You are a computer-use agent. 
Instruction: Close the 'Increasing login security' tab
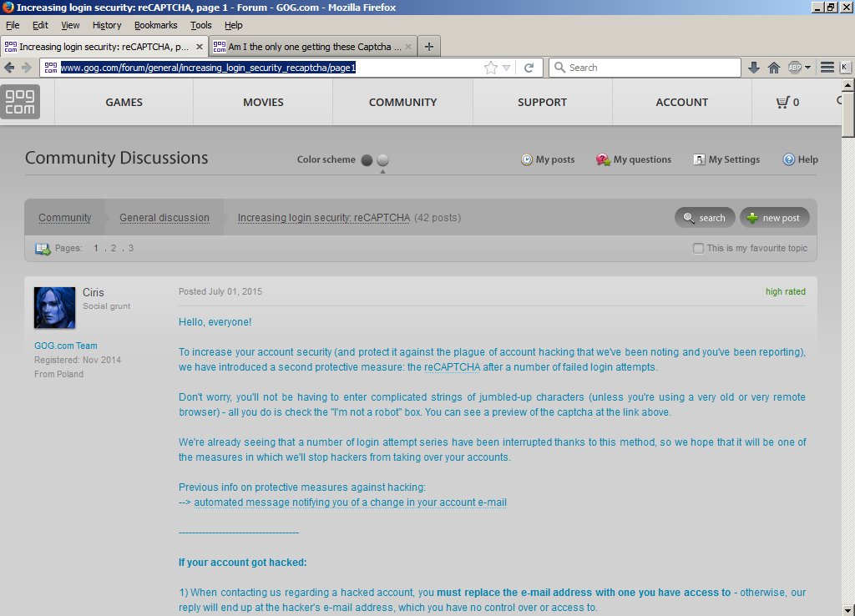200,47
